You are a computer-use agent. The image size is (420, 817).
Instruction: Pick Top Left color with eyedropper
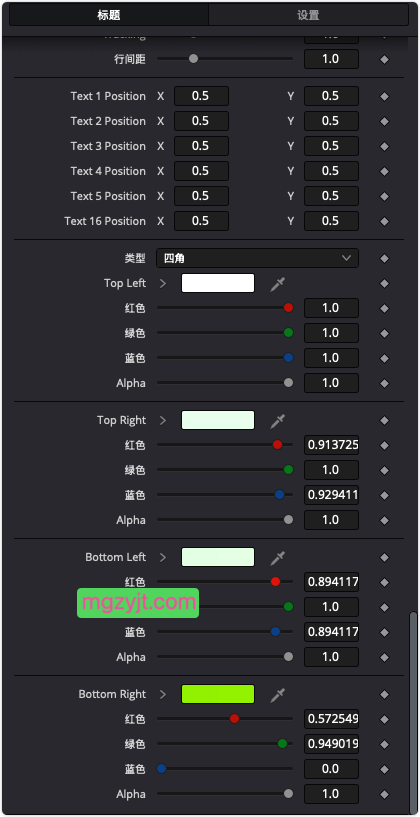click(278, 284)
